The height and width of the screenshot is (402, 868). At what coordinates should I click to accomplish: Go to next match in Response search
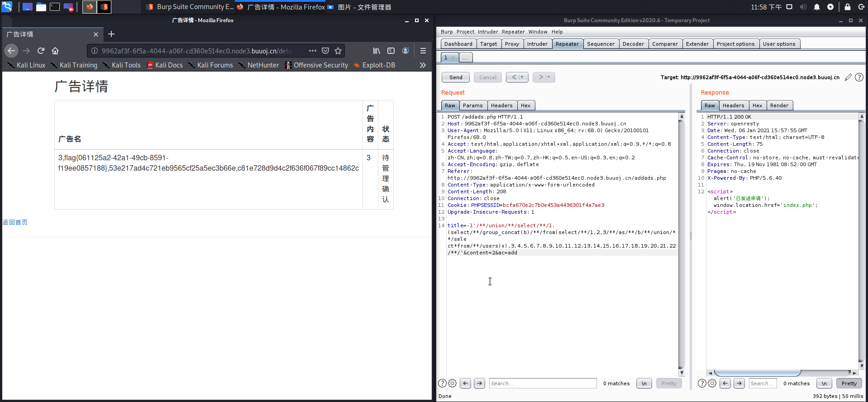[x=739, y=383]
